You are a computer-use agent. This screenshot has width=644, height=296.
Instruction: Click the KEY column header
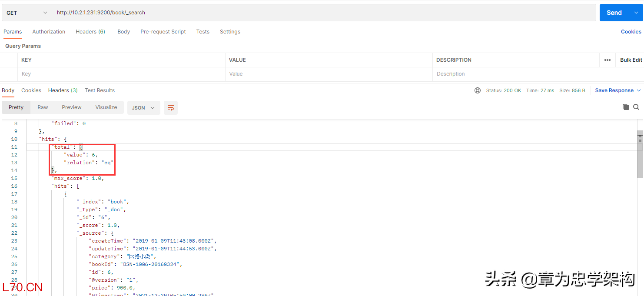[x=27, y=60]
